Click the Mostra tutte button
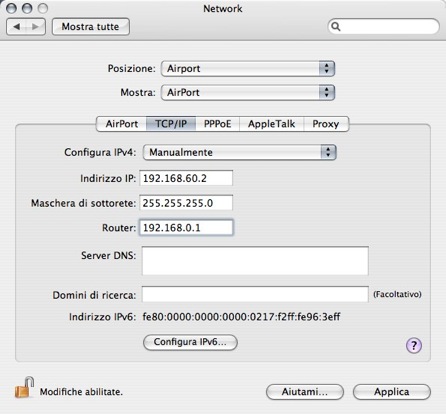Screen dimensions: 446x414 click(x=91, y=27)
